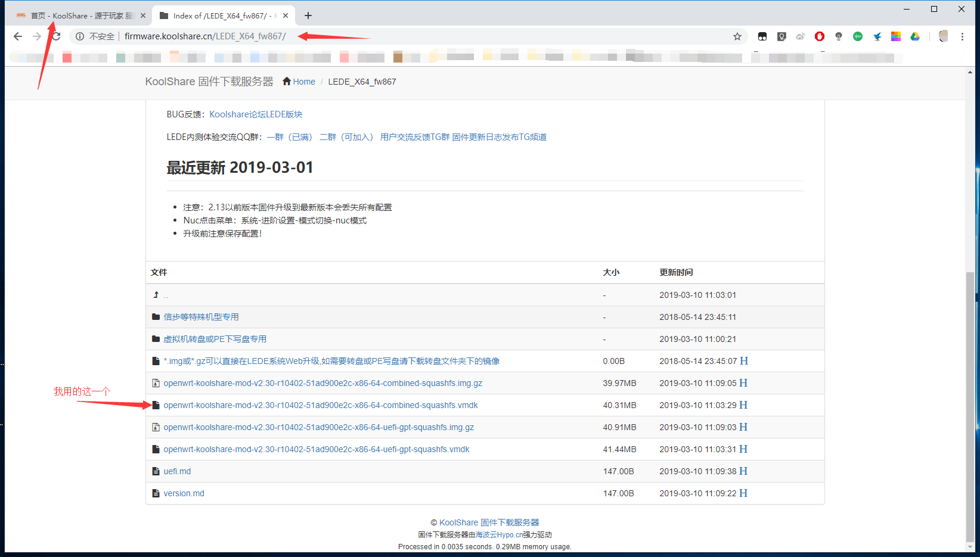Viewport: 980px width, 557px height.
Task: Bookmark this page with the star icon
Action: (x=737, y=36)
